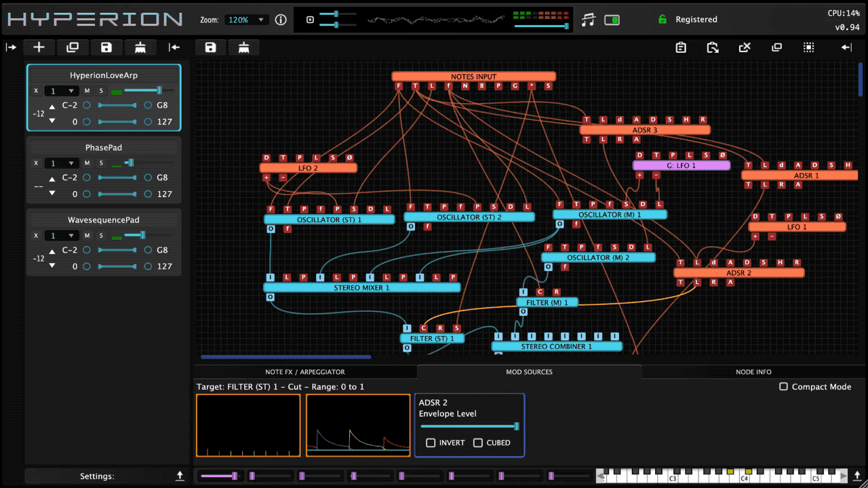
Task: Click the duplicate layer icon in left toolbar
Action: (x=73, y=47)
